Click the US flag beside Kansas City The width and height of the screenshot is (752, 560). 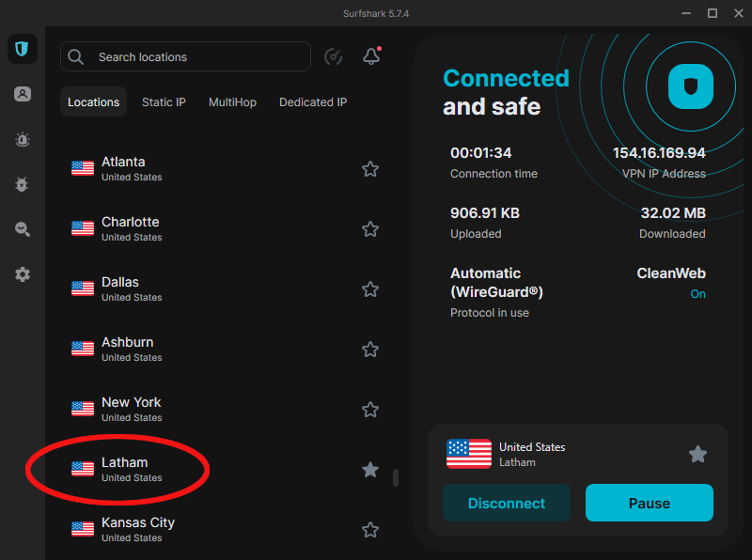(x=83, y=529)
